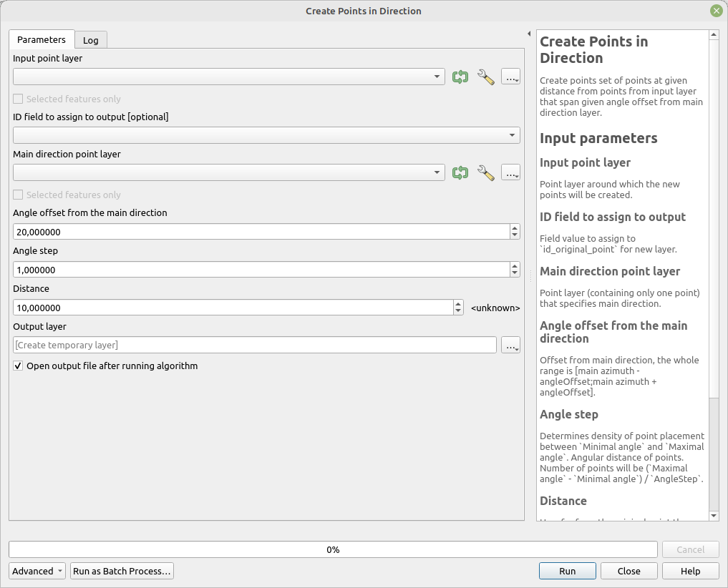Open wrench options for Main direction point layer
The height and width of the screenshot is (588, 728).
click(x=485, y=172)
